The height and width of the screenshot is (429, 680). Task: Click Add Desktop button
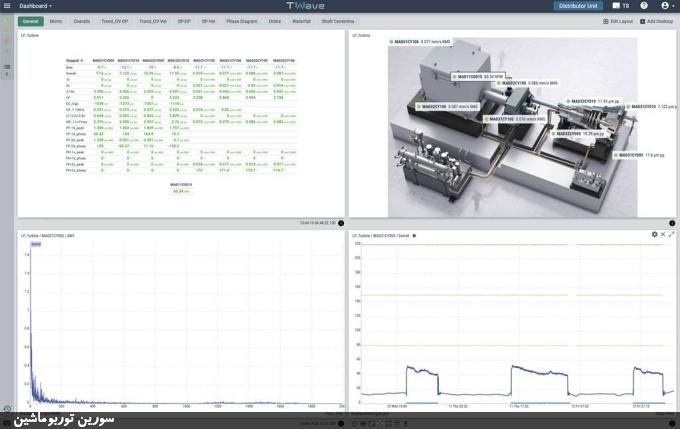(x=658, y=21)
